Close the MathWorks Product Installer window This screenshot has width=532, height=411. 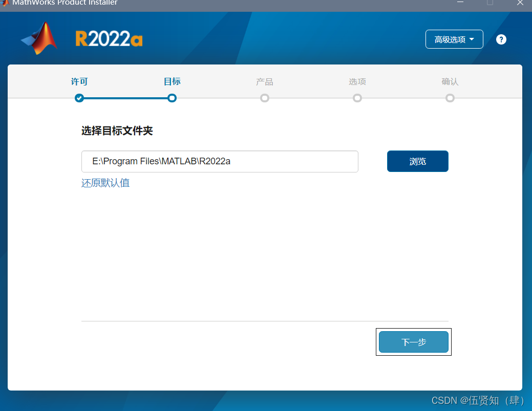(520, 3)
